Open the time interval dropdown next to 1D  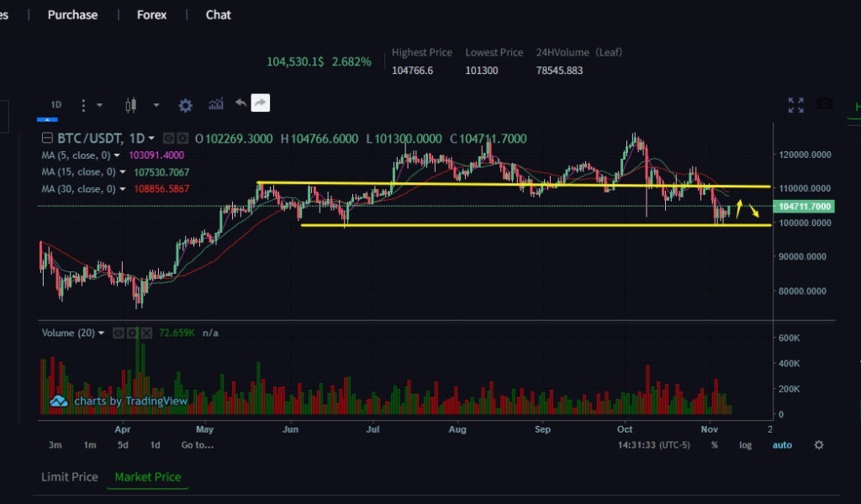tap(99, 105)
